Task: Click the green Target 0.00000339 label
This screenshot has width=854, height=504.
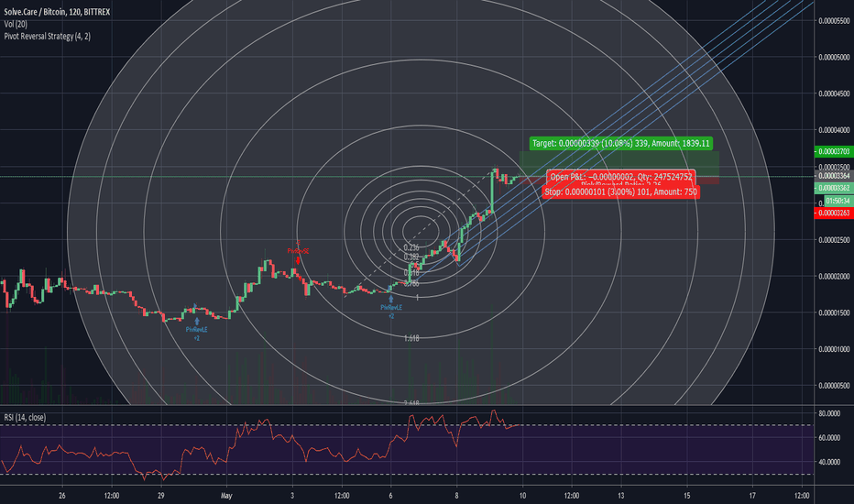Action: [x=621, y=143]
